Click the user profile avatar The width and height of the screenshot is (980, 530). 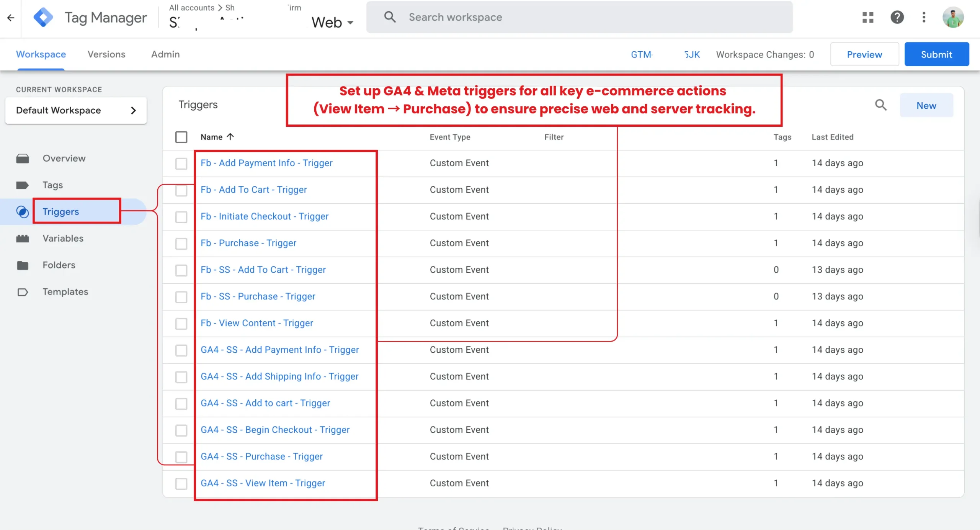click(952, 17)
